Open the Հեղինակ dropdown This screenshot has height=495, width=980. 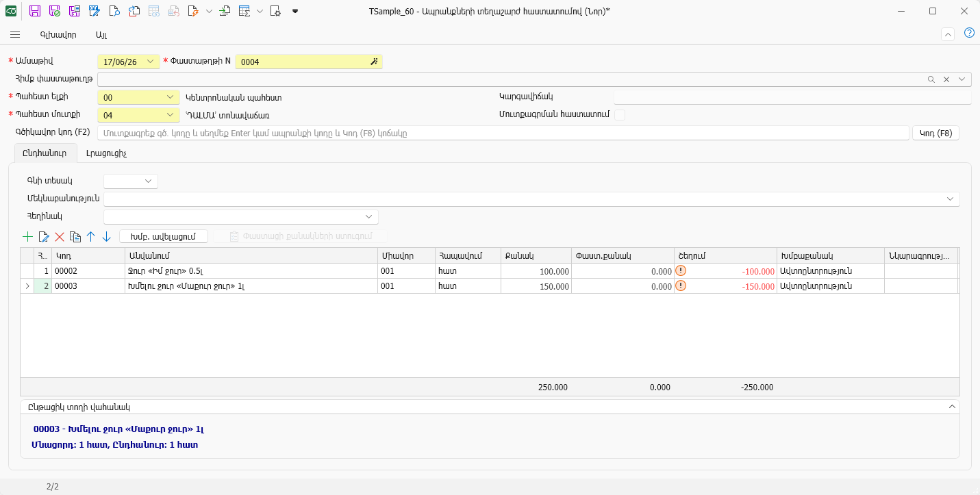(x=369, y=216)
